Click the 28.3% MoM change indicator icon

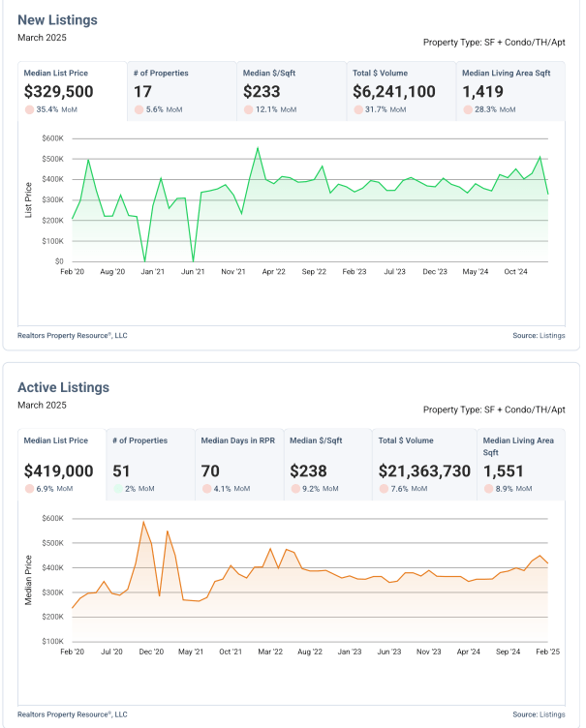tap(469, 110)
